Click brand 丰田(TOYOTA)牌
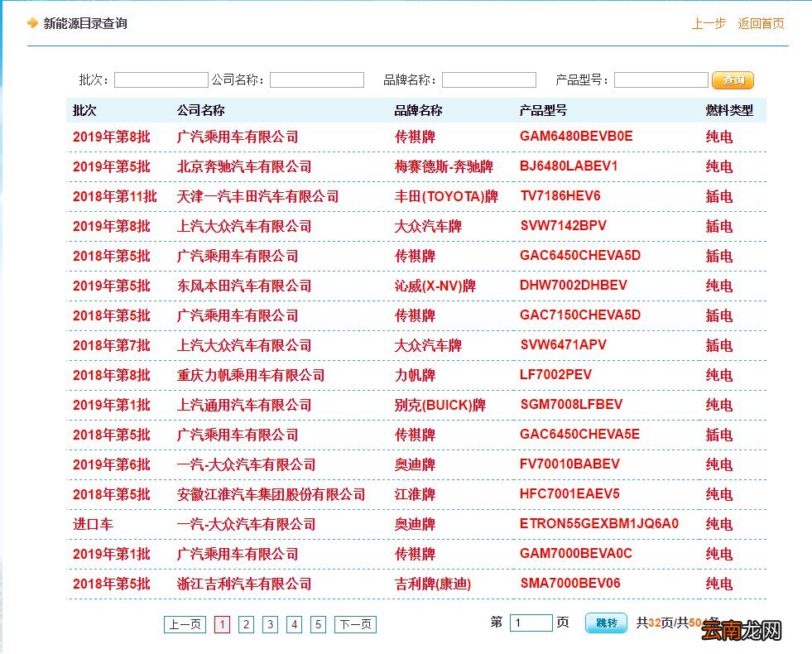812x654 pixels. (446, 197)
